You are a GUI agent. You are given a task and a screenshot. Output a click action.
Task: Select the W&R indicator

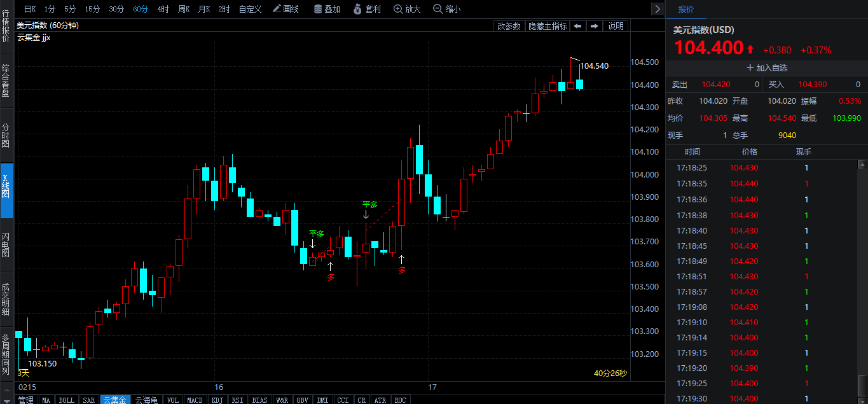click(282, 400)
